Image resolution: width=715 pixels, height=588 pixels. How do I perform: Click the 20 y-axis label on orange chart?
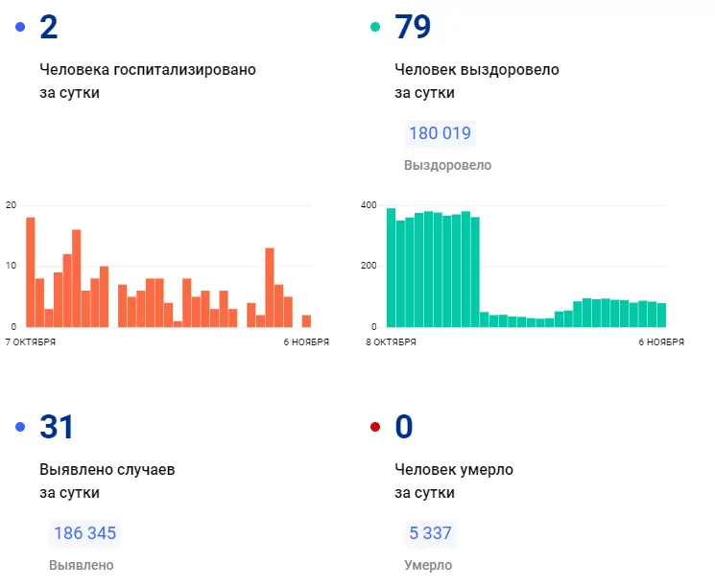tap(11, 205)
